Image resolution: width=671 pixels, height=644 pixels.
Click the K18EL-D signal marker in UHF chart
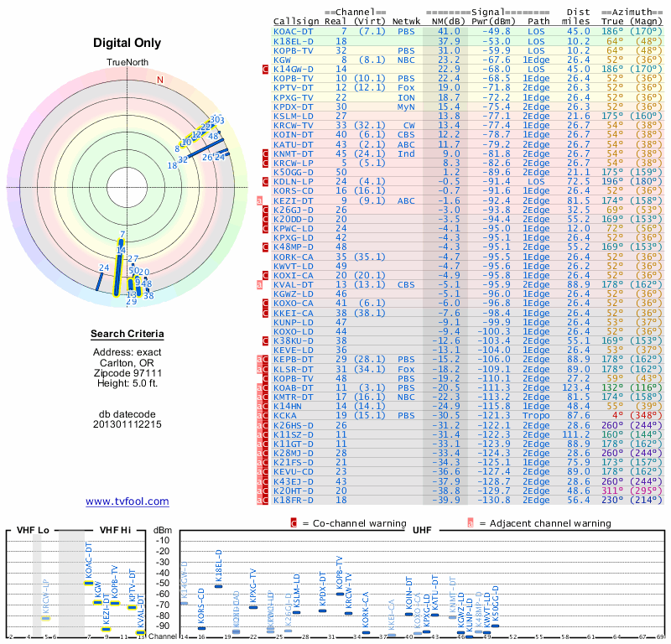point(219,586)
